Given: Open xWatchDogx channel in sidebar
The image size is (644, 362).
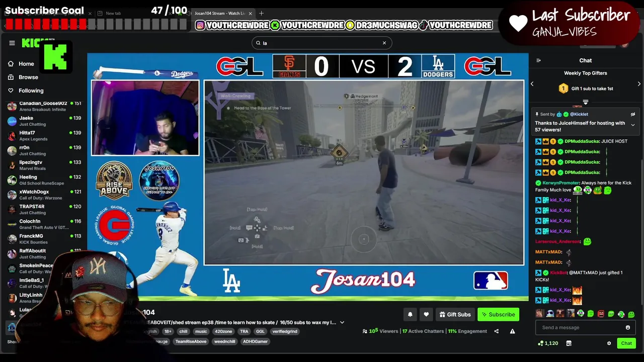Looking at the screenshot, I should pos(44,195).
